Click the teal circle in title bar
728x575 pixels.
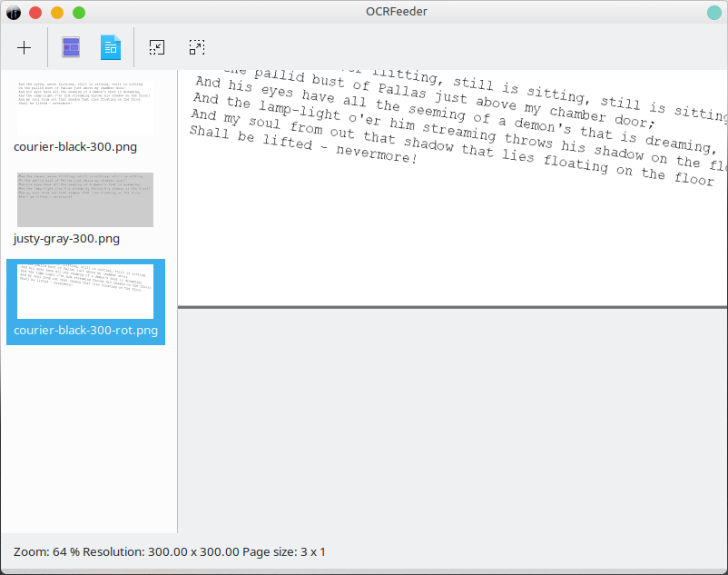714,13
